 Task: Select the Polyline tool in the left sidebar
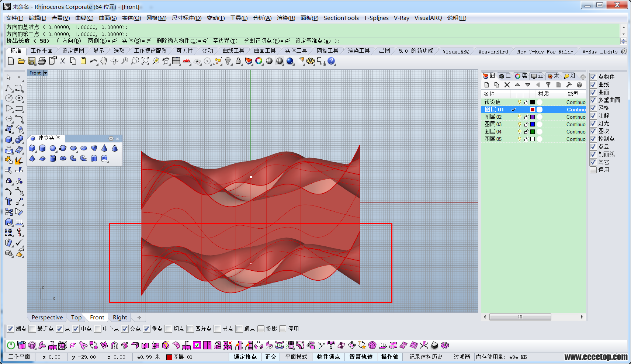coord(9,88)
